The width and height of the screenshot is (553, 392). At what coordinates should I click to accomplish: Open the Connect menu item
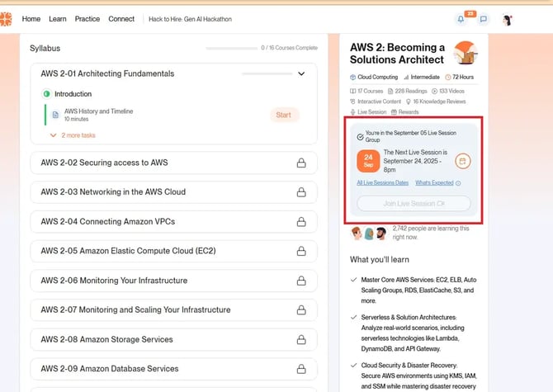121,19
